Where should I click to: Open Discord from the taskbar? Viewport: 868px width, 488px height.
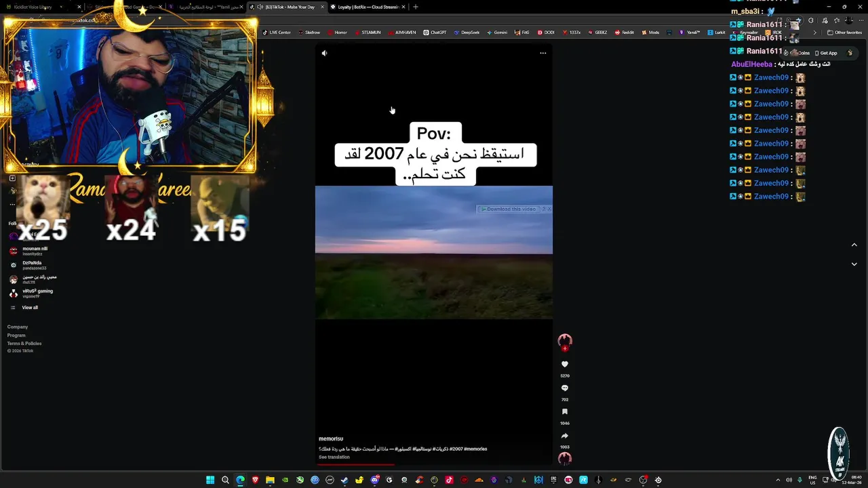click(374, 480)
